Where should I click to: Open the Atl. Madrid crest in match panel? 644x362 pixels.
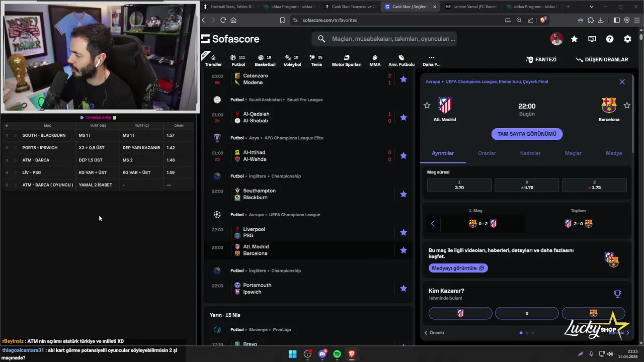coord(445,105)
